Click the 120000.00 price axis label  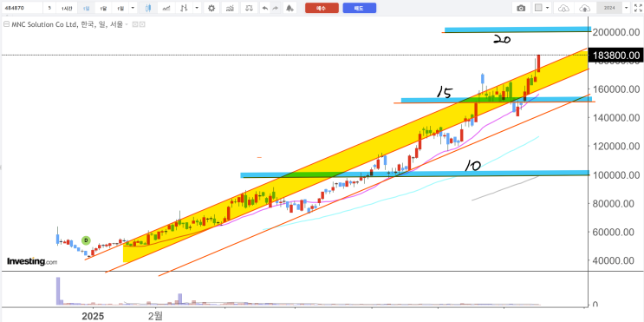pyautogui.click(x=615, y=147)
